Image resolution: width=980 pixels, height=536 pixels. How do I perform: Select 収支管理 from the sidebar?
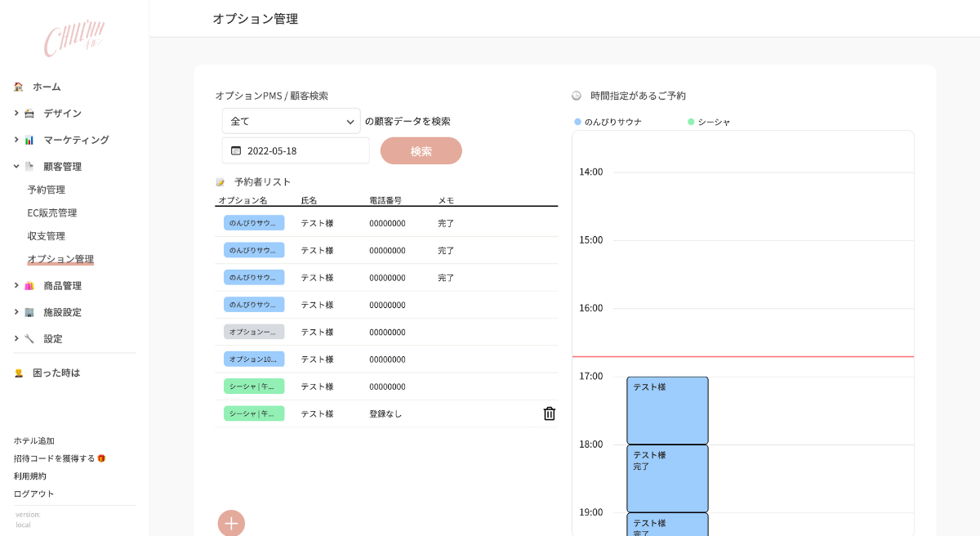click(x=46, y=236)
